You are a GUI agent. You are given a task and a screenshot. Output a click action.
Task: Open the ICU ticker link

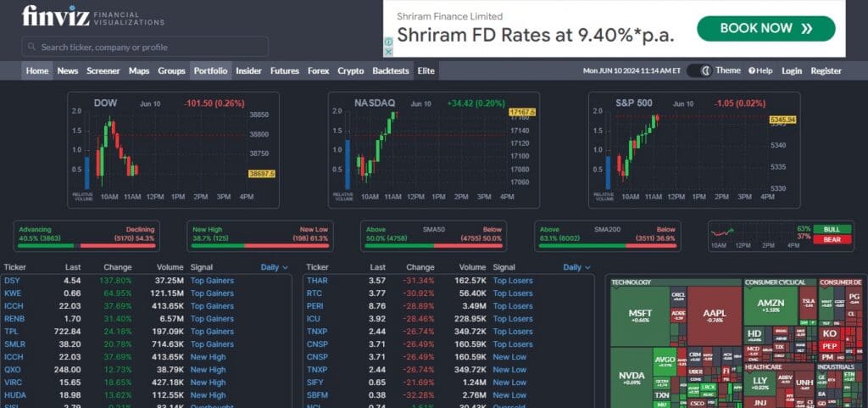314,319
